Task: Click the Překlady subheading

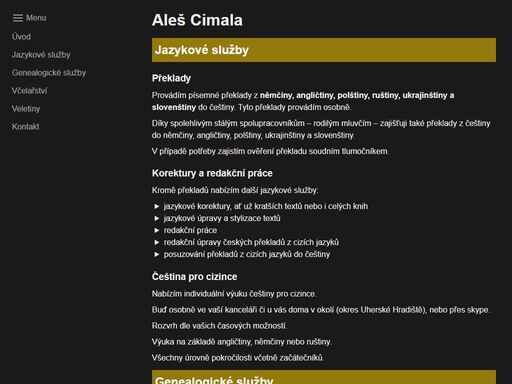Action: 171,78
